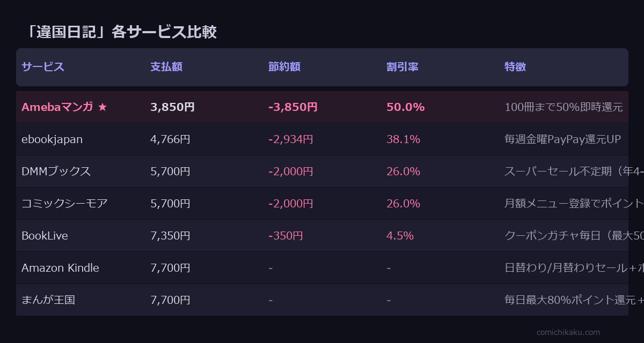Click the star icon beside Amebaマンガ
Viewport: 644px width, 343px height.
click(x=103, y=107)
